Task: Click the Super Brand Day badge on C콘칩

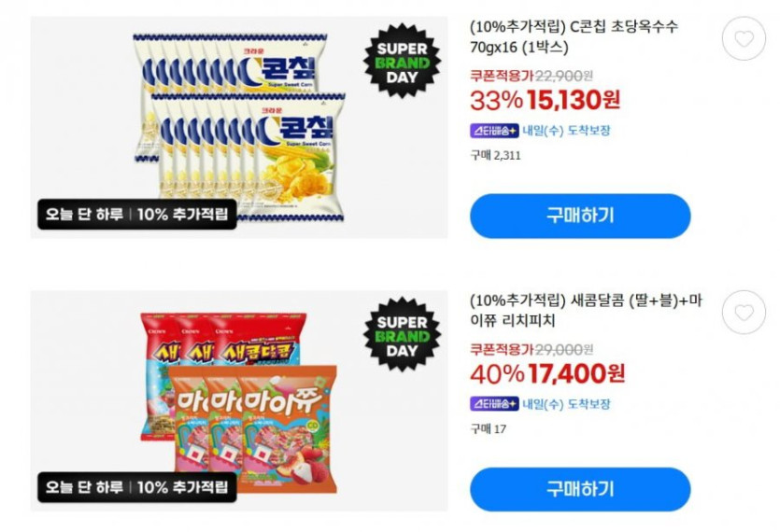Action: [x=402, y=62]
